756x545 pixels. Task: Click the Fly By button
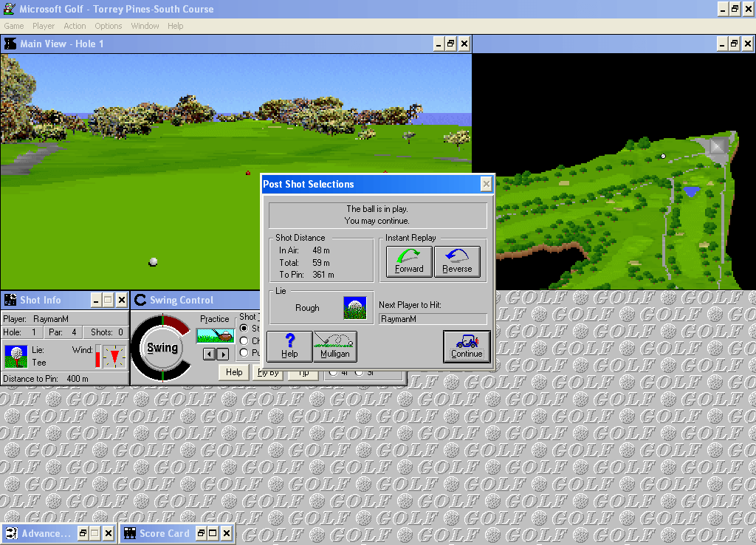coord(268,373)
